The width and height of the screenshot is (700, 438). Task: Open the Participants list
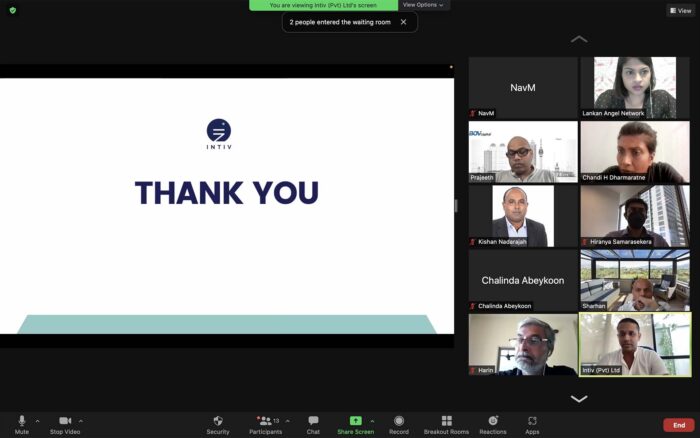pyautogui.click(x=265, y=424)
